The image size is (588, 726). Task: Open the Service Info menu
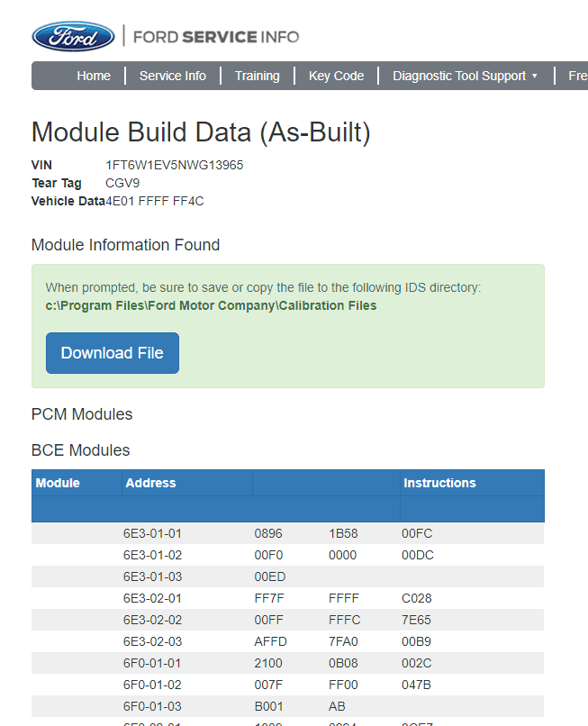click(x=173, y=76)
